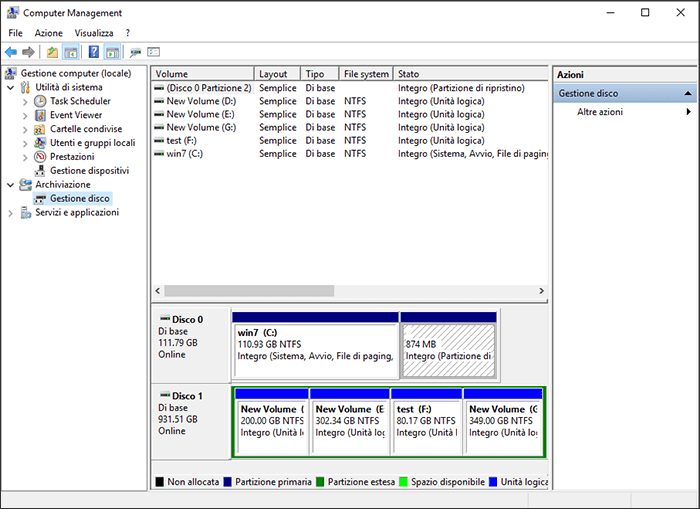Click the Cartelle condivise folder icon
The width and height of the screenshot is (700, 509).
[x=40, y=129]
